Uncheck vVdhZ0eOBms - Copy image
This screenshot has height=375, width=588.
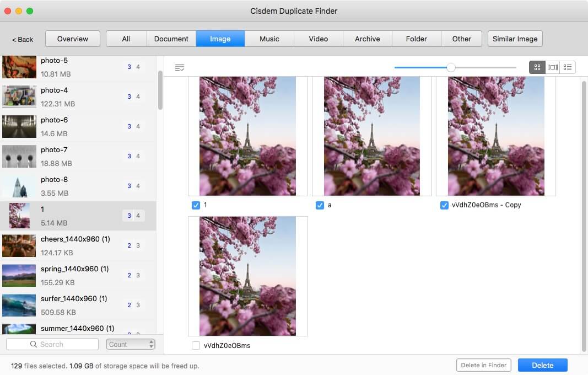444,205
